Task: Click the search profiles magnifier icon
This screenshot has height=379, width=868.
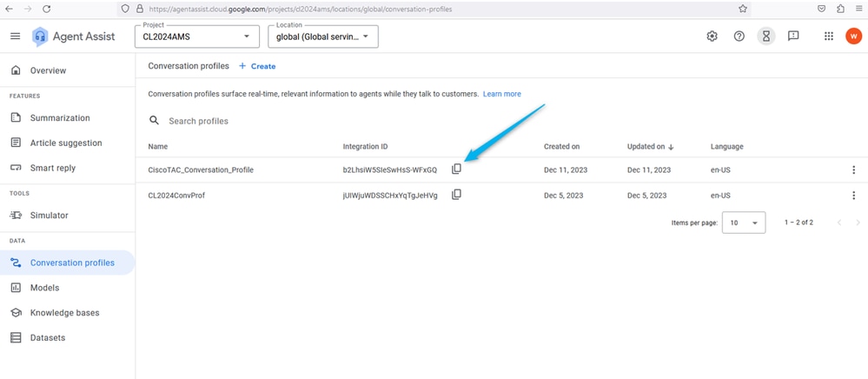Action: click(155, 121)
